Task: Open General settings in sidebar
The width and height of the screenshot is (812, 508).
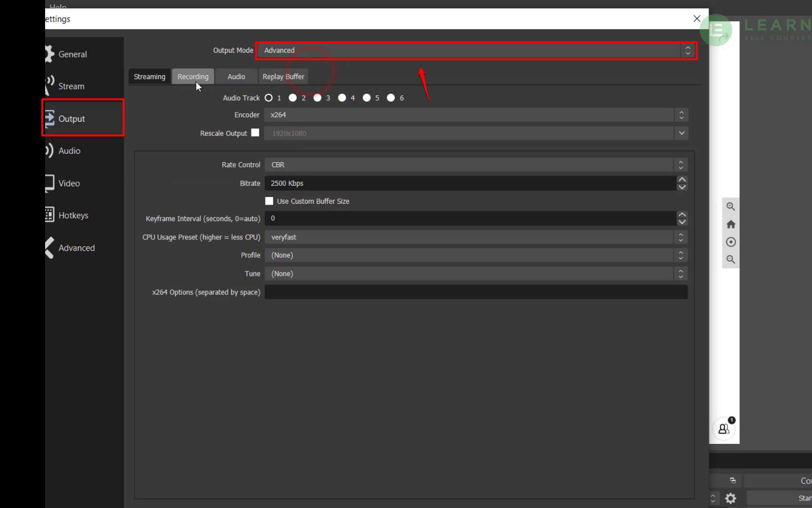Action: [x=72, y=54]
